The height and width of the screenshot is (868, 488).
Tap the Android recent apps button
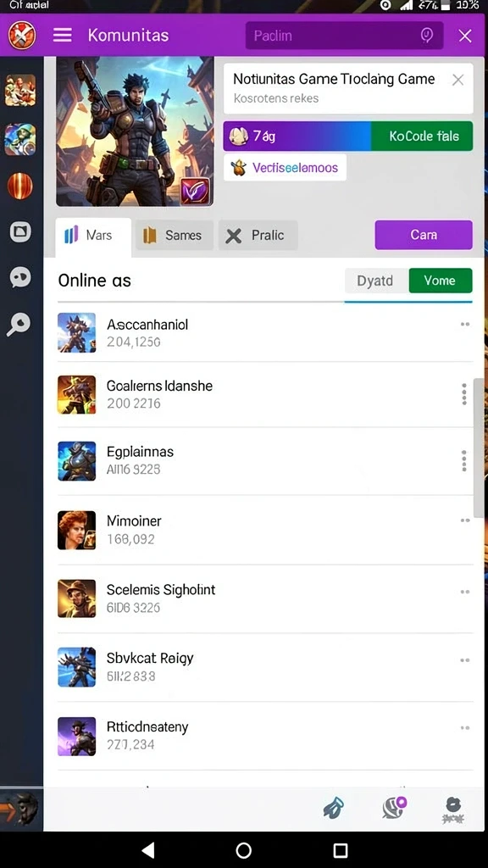point(341,849)
